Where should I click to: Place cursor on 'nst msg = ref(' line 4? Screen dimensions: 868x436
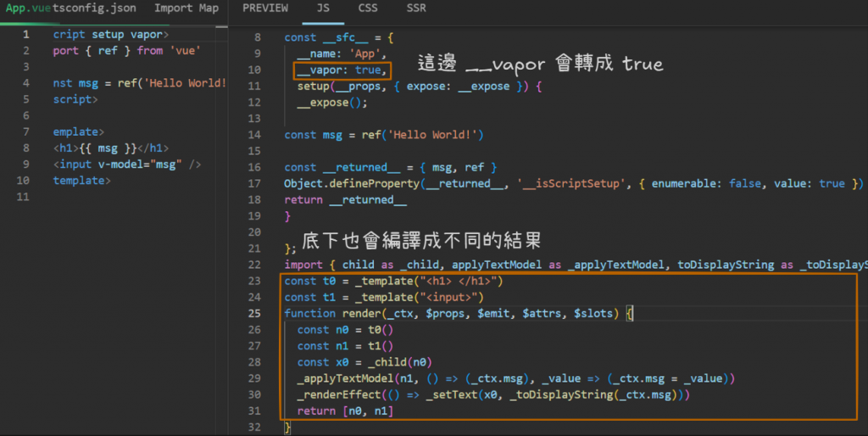click(140, 83)
